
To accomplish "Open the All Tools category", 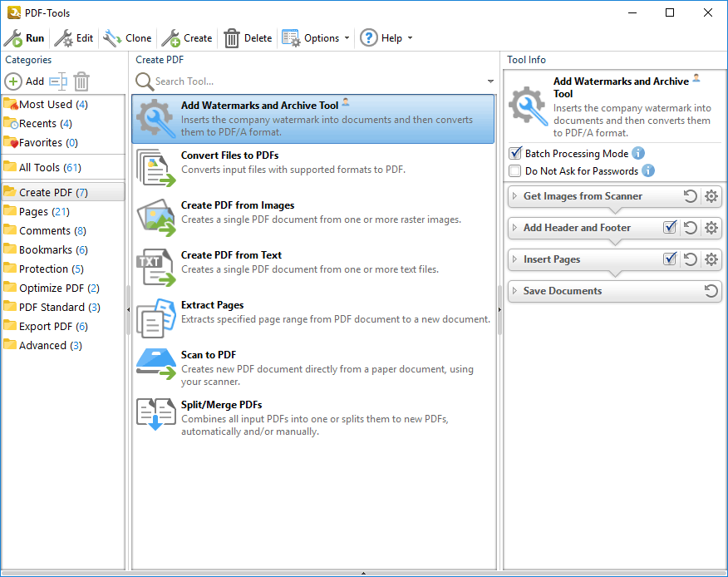I will (x=38, y=167).
